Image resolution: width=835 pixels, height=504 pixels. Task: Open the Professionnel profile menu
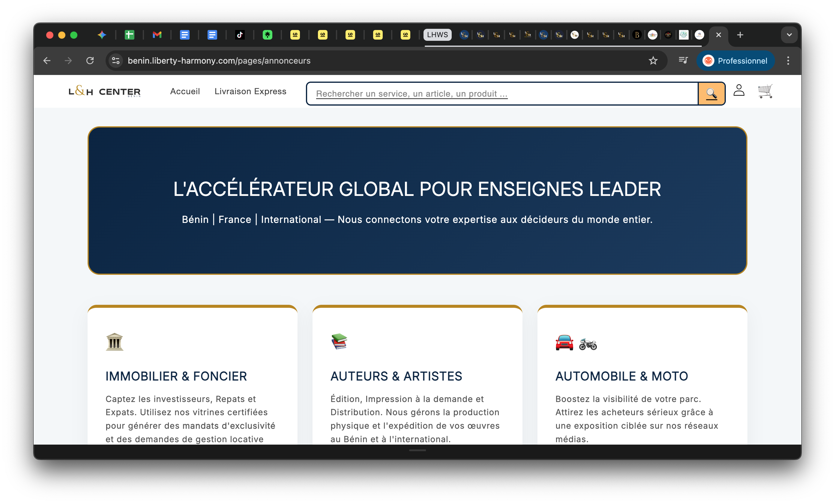point(735,61)
